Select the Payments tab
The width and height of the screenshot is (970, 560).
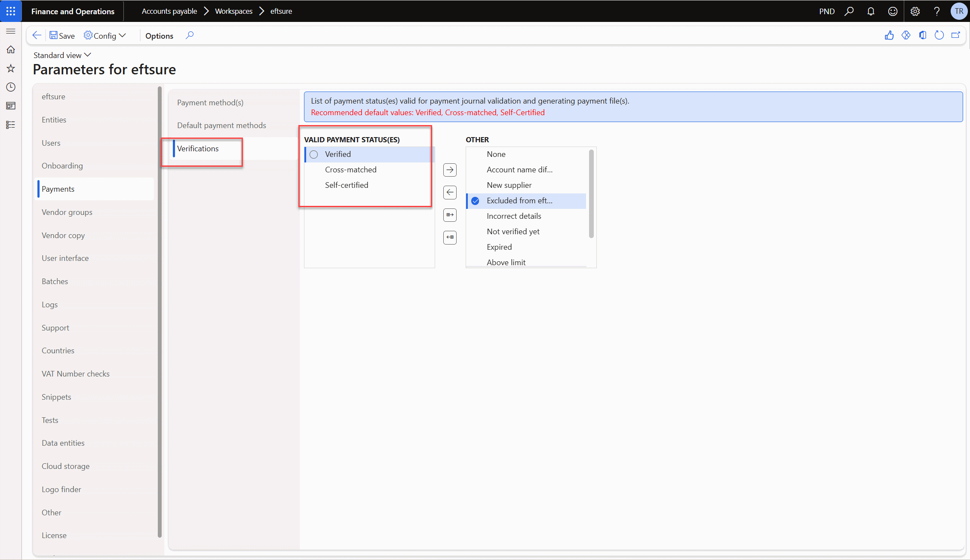pos(95,189)
